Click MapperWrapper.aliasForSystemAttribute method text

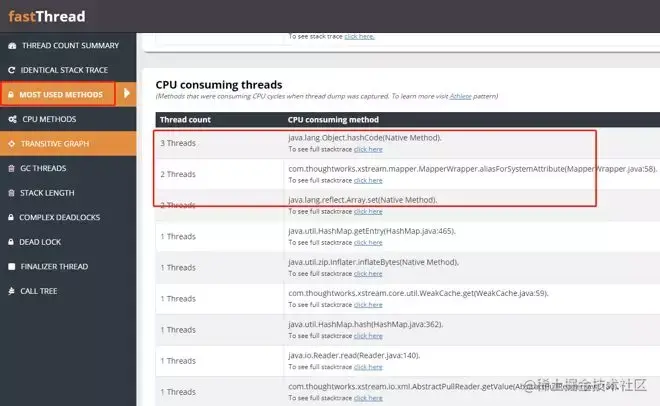pos(472,169)
